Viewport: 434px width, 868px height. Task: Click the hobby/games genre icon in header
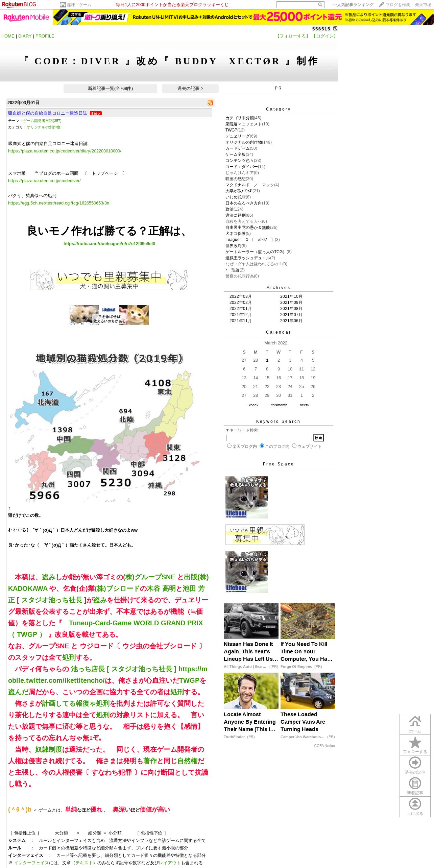pos(63,5)
